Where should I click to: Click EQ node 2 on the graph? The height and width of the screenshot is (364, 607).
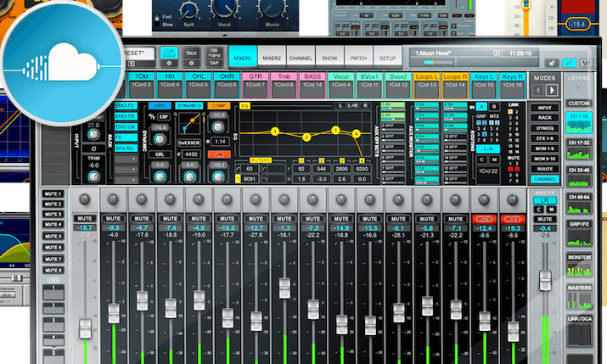tap(306, 137)
